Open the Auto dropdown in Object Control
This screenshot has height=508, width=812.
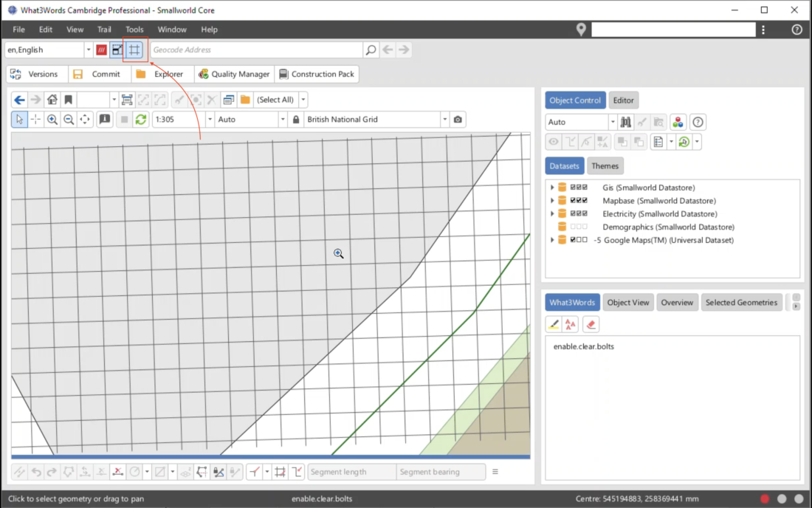click(x=612, y=123)
